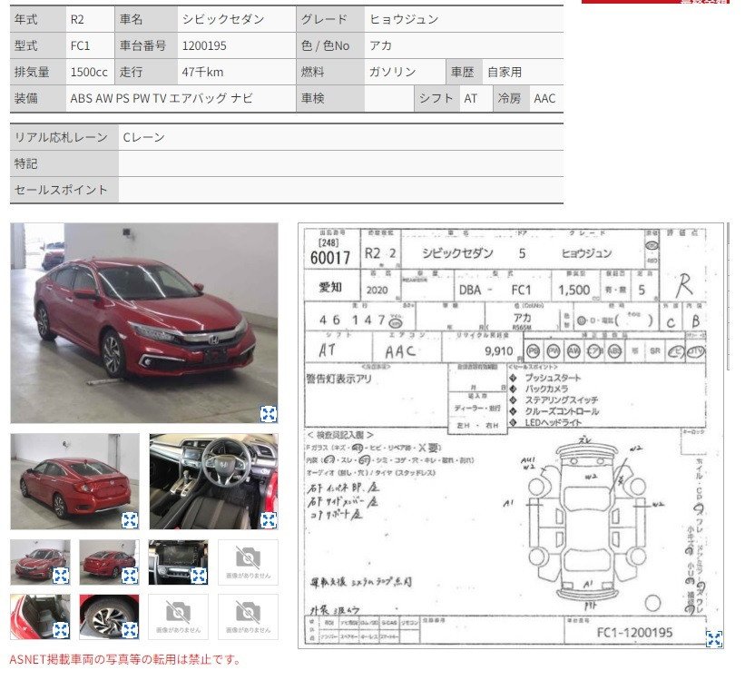The width and height of the screenshot is (745, 700).
Task: Select the mileage 47千km value
Action: (x=202, y=73)
